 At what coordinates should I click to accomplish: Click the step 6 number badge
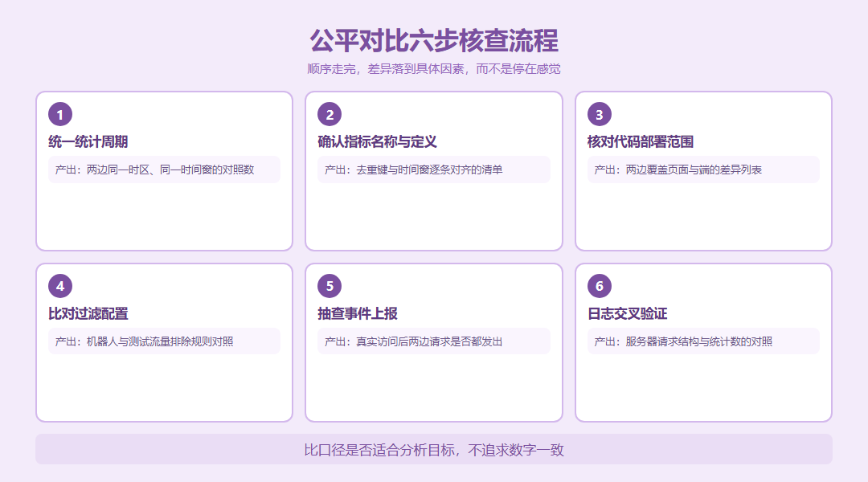599,286
